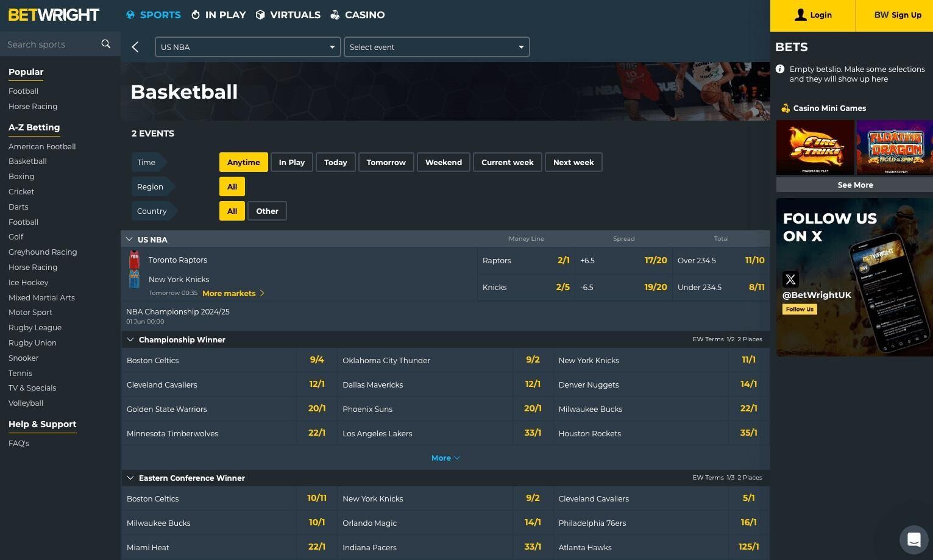Select Houston Rockets 35/1 odds

coord(749,433)
